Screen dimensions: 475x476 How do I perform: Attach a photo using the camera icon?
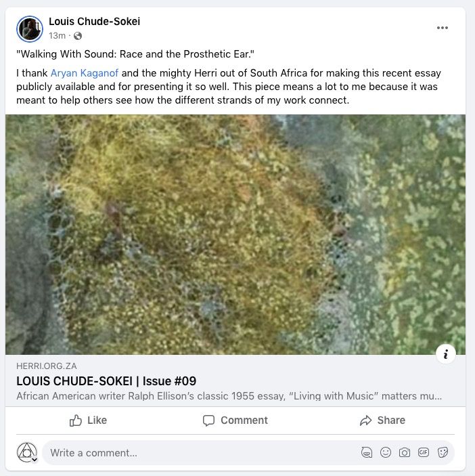[x=405, y=452]
